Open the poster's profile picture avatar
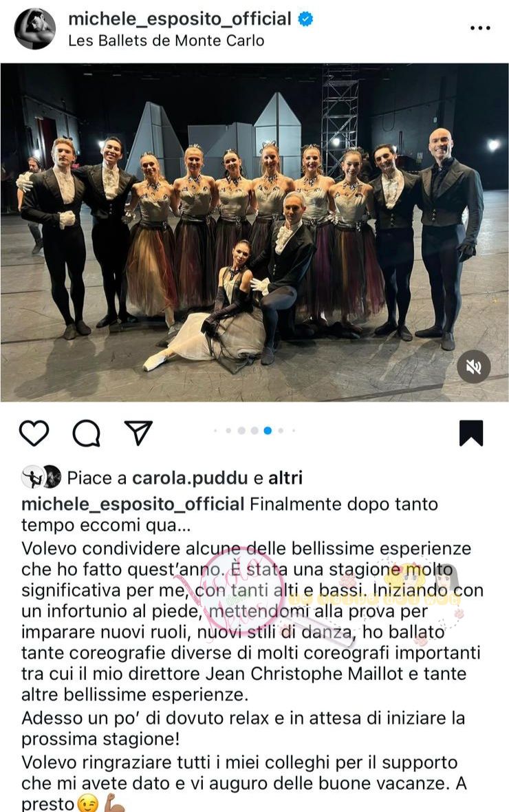 (35, 29)
